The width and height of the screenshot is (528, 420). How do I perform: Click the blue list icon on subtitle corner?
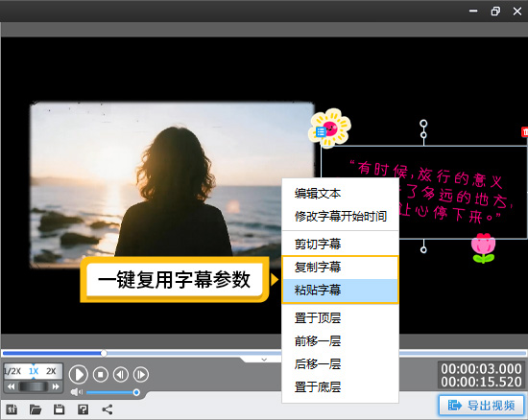pyautogui.click(x=321, y=131)
